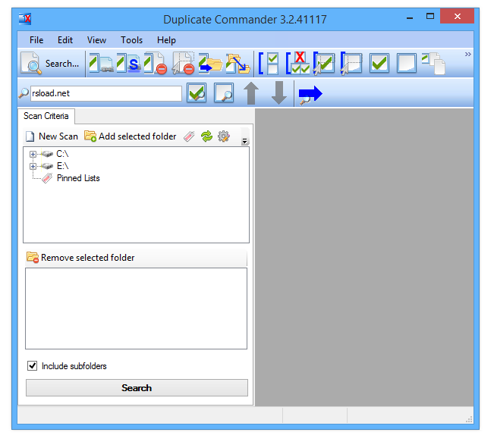Open the File menu
494x448 pixels.
click(36, 40)
